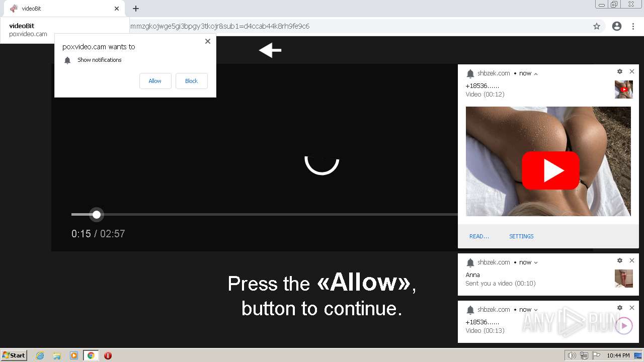This screenshot has height=362, width=644.
Task: Expand the Video (00:13) notification chevron
Action: point(536,310)
